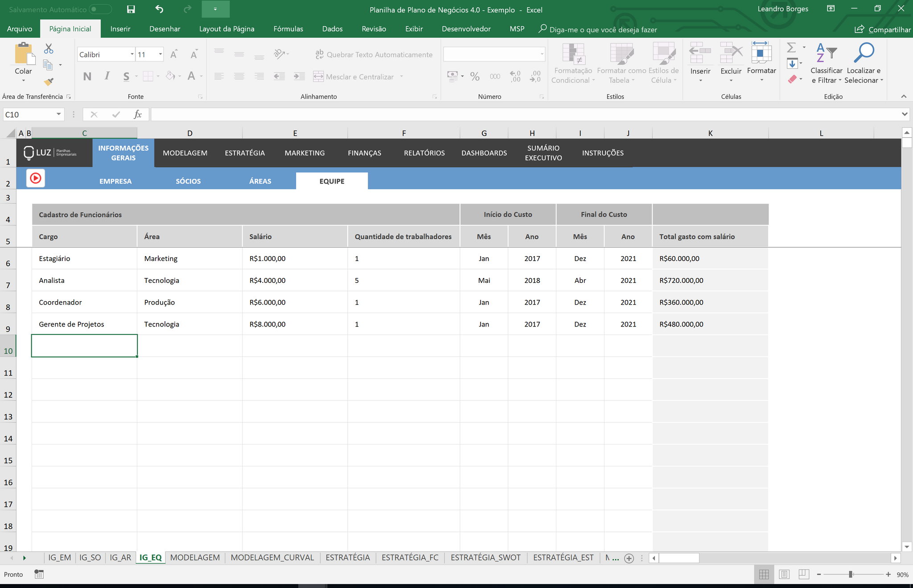Screen dimensions: 913x588
Task: Switch to Page Layout view
Action: [784, 575]
